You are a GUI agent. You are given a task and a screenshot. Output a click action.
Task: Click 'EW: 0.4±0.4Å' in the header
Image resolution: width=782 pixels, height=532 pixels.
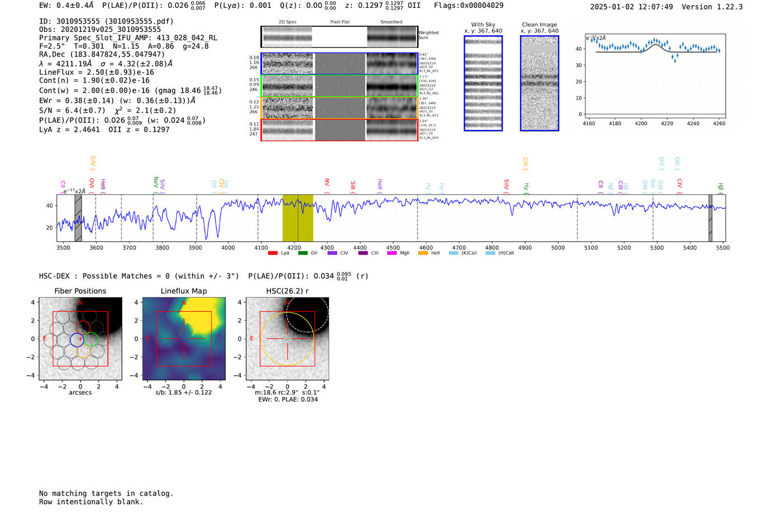[66, 6]
